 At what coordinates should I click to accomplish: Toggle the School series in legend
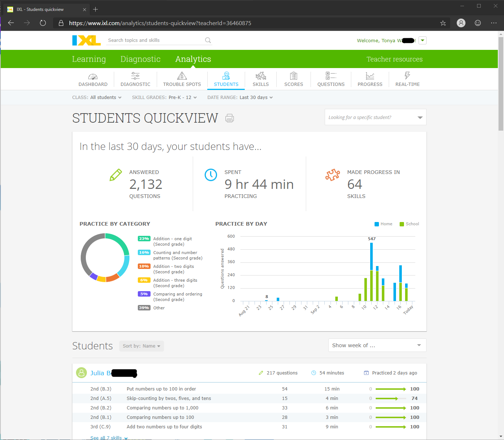(x=409, y=224)
